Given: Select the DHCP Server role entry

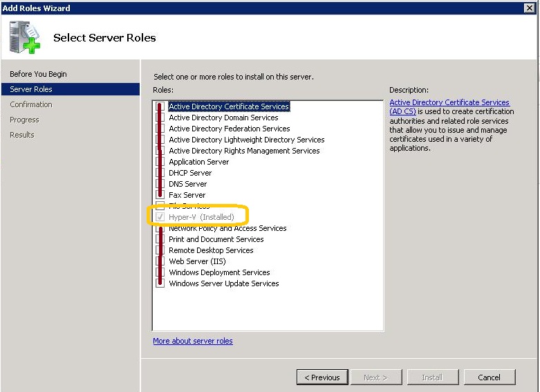Looking at the screenshot, I should (x=190, y=173).
